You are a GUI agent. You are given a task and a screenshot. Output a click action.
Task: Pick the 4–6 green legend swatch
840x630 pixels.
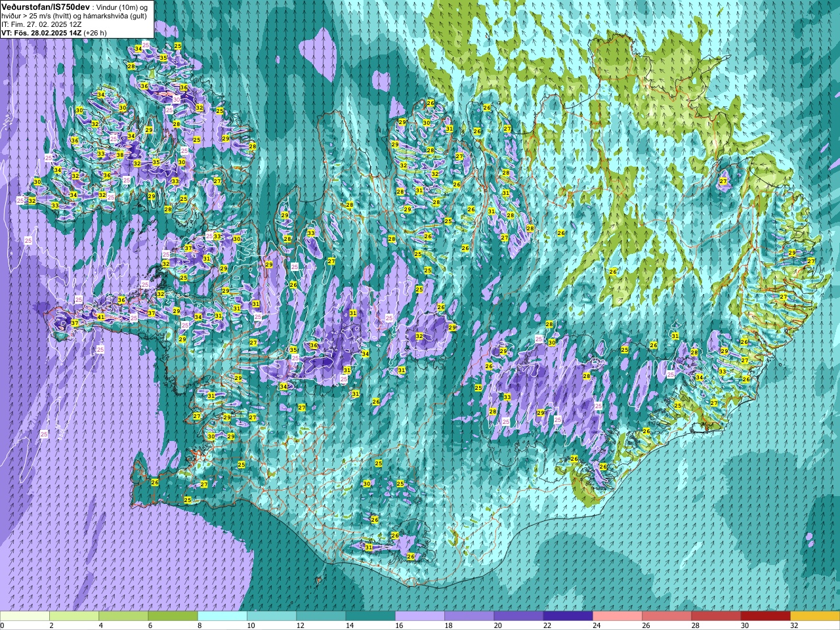click(123, 616)
